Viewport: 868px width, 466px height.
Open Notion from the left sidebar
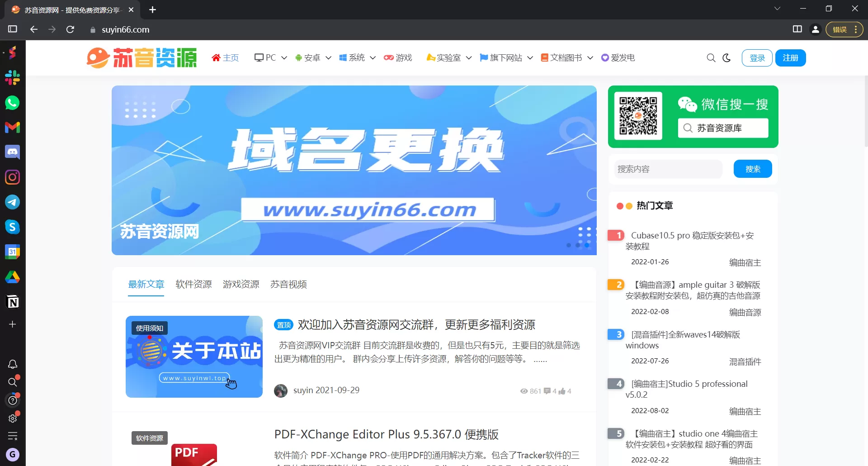(x=12, y=302)
